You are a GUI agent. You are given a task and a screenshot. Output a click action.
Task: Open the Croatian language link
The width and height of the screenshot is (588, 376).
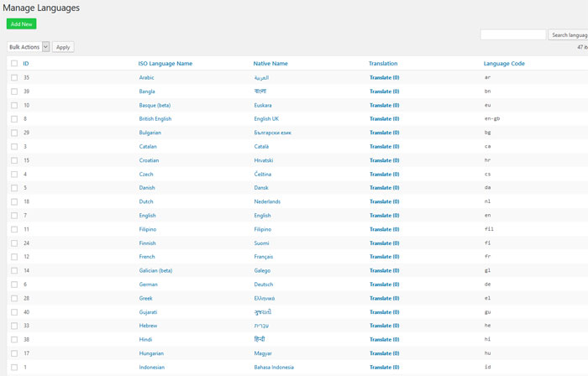149,160
